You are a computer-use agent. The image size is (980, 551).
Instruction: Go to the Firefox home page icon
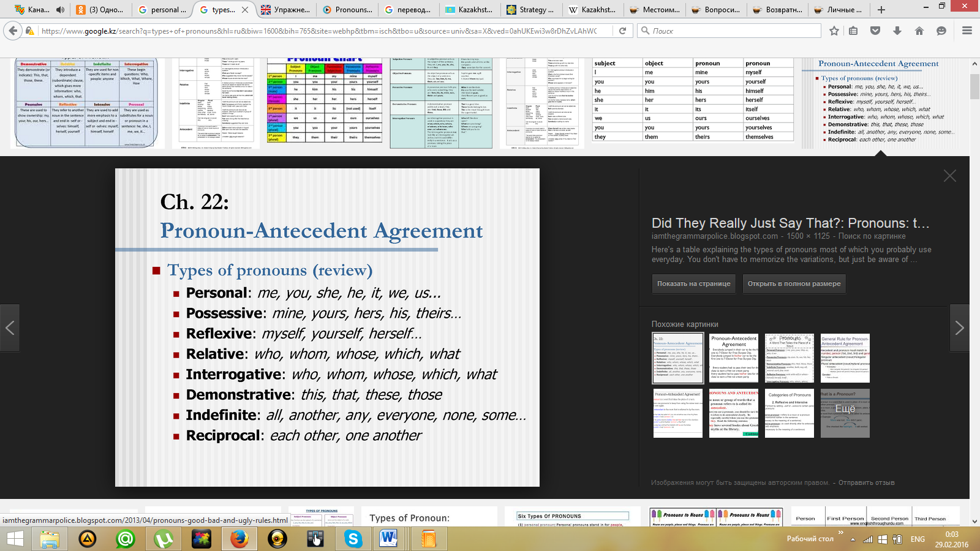click(919, 31)
